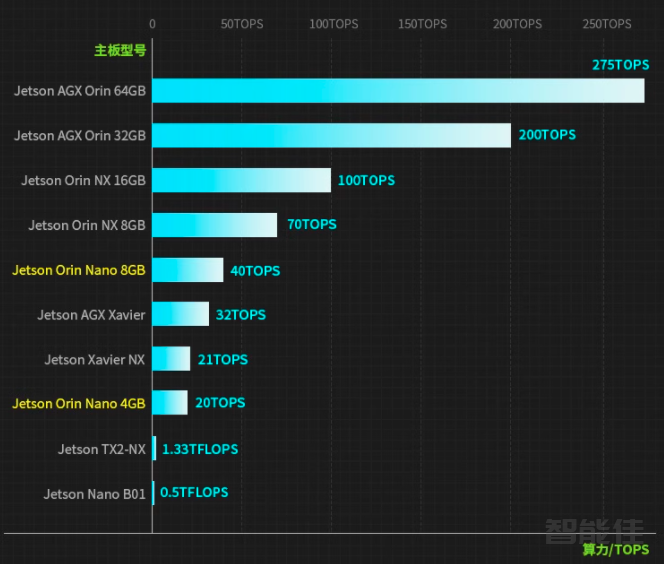Click the 70TOPS value label
The image size is (664, 564).
312,225
